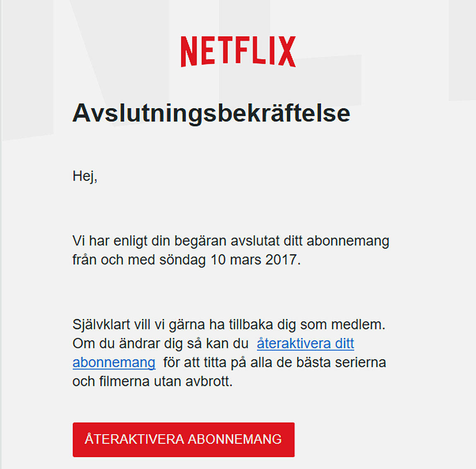Click 'Vi har enligt din begäran' text
The width and height of the screenshot is (476, 469).
click(x=149, y=241)
